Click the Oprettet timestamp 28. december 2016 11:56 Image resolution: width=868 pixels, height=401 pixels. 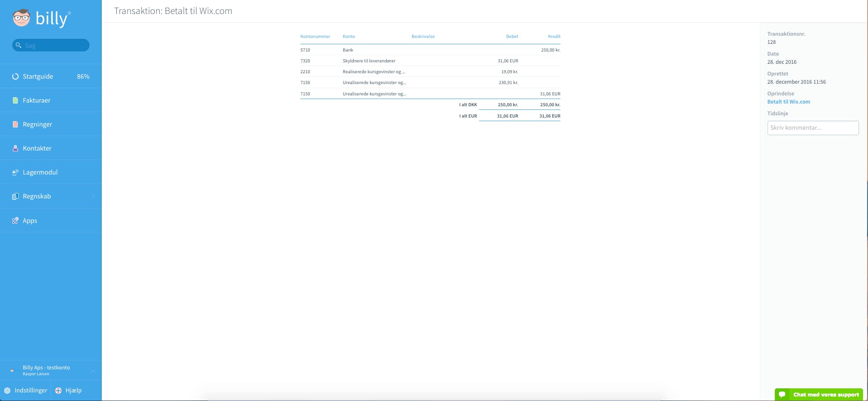click(796, 82)
